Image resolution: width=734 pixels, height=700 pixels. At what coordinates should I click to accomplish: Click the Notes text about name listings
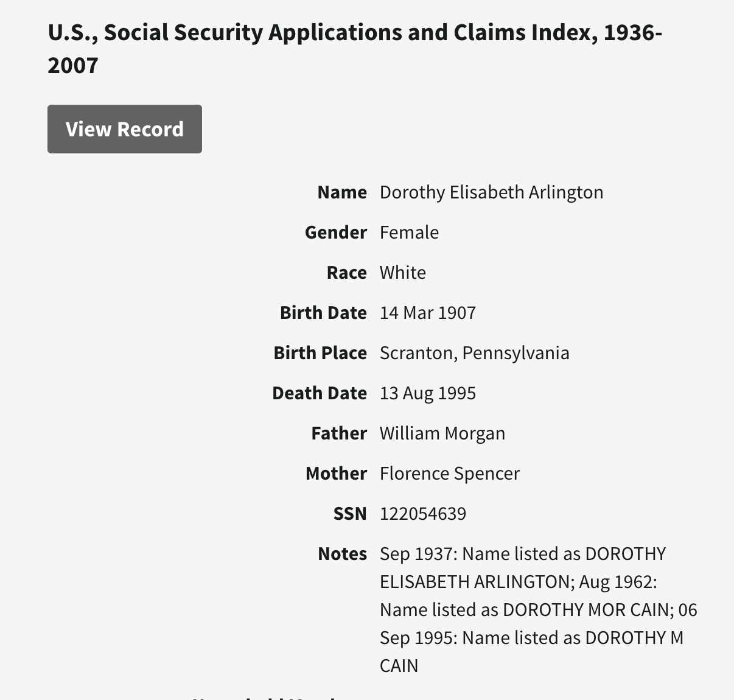538,609
